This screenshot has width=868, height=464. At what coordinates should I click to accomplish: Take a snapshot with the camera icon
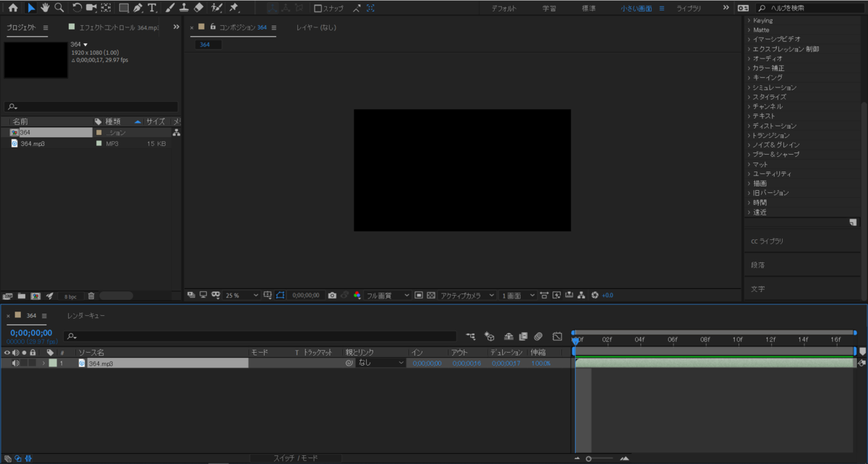pyautogui.click(x=332, y=296)
